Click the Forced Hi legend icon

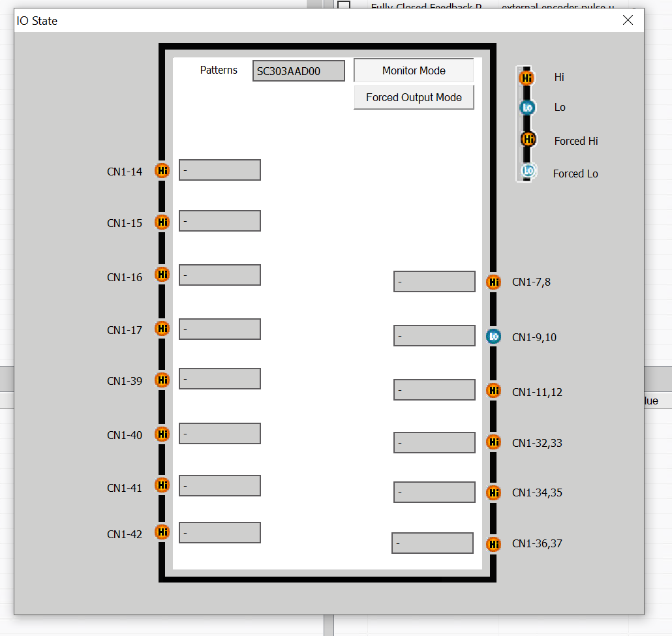(528, 140)
